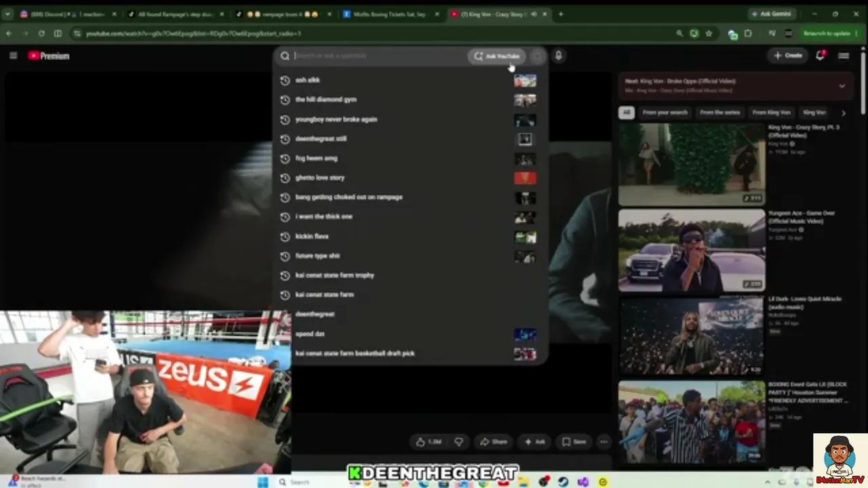Click the Create button
Screen dimensions: 868x488
point(788,56)
